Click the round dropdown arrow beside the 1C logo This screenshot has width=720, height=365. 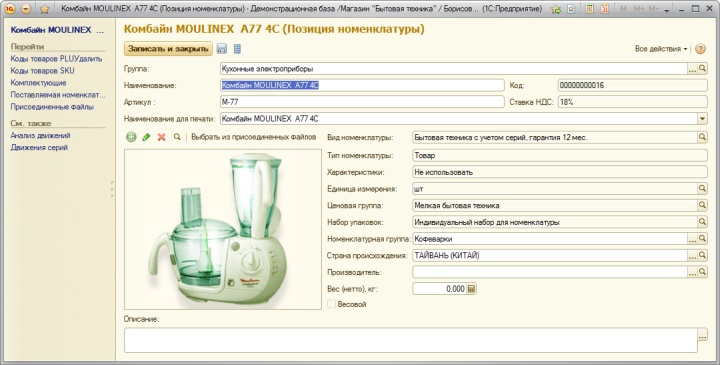(x=26, y=9)
